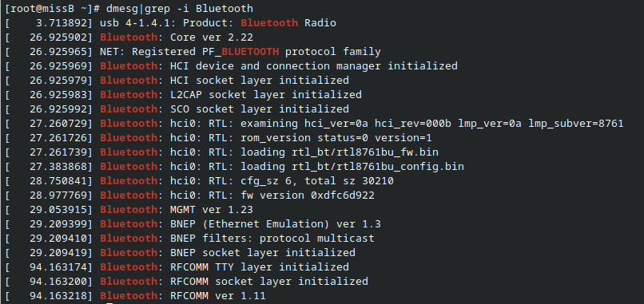Click the 'Bluetooth Radio' product line
The image size is (644, 304).
170,23
